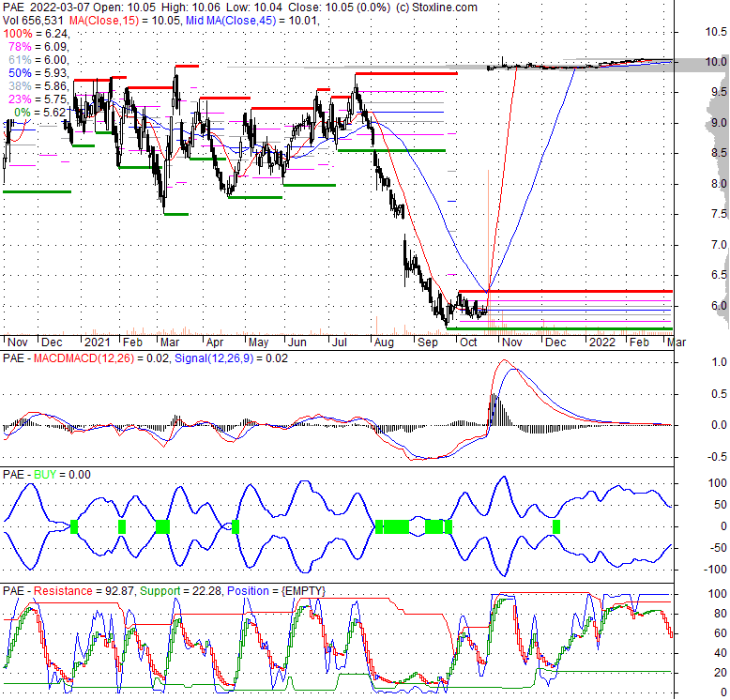Click the red 6.24 resistance line right of October
This screenshot has height=700, width=730.
[566, 292]
